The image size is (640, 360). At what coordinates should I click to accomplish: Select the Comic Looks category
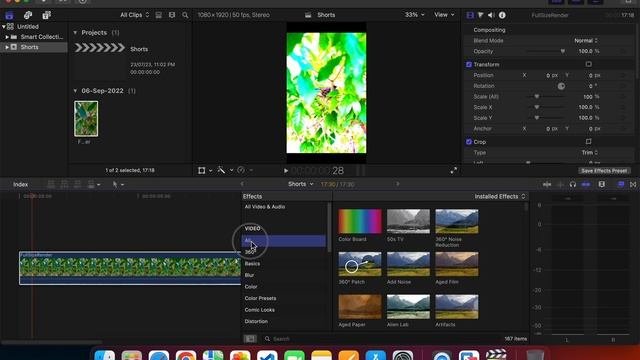[259, 310]
